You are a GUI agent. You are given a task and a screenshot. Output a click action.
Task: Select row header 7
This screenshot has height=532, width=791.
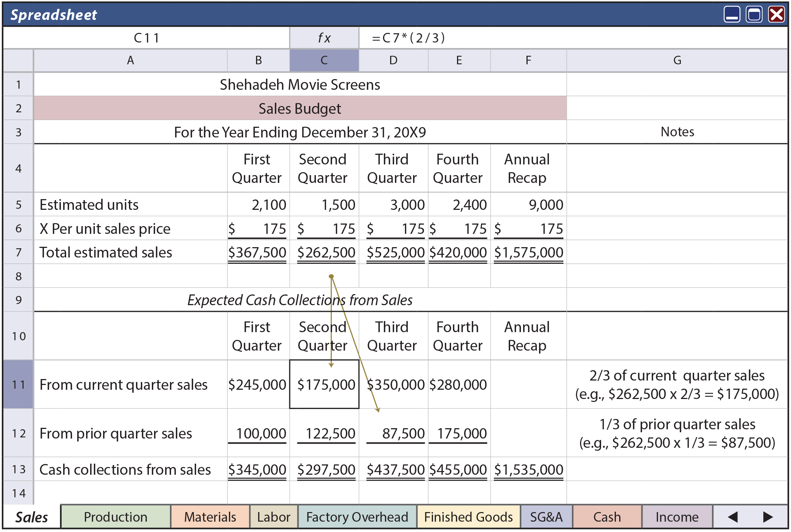click(x=17, y=252)
